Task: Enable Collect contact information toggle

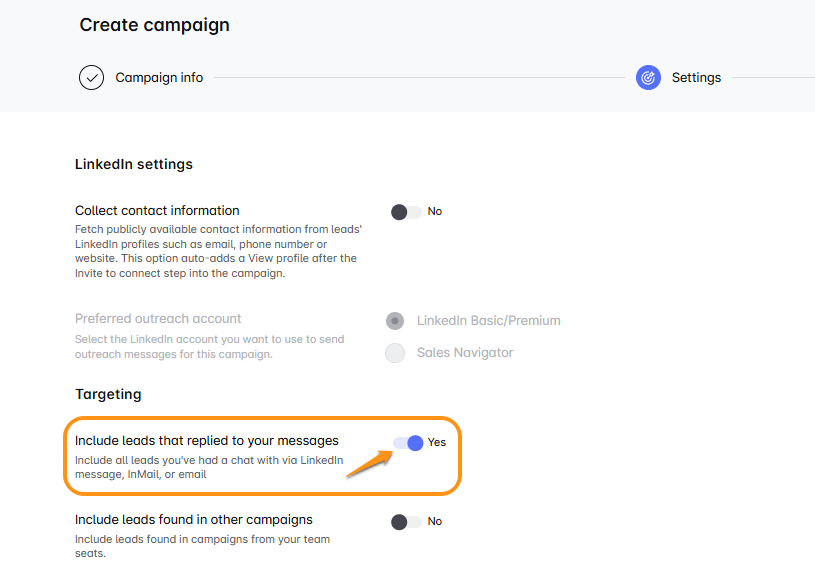Action: click(406, 212)
